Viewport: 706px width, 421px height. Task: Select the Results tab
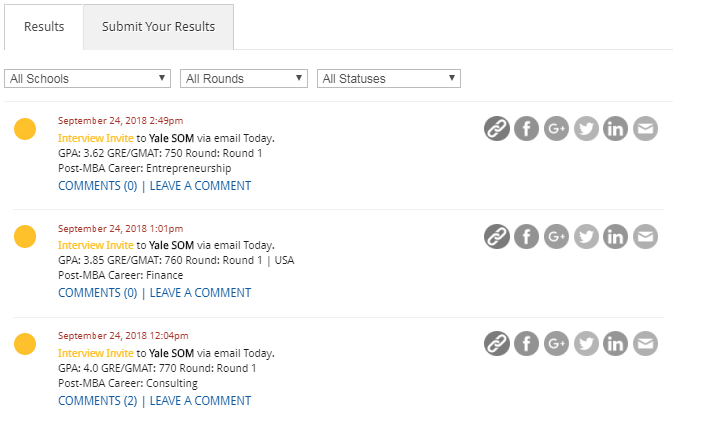[44, 27]
